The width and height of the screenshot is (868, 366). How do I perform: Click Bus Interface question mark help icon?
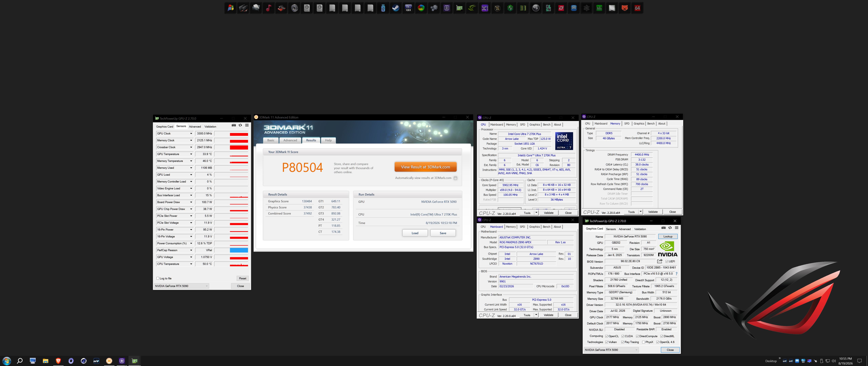click(676, 274)
